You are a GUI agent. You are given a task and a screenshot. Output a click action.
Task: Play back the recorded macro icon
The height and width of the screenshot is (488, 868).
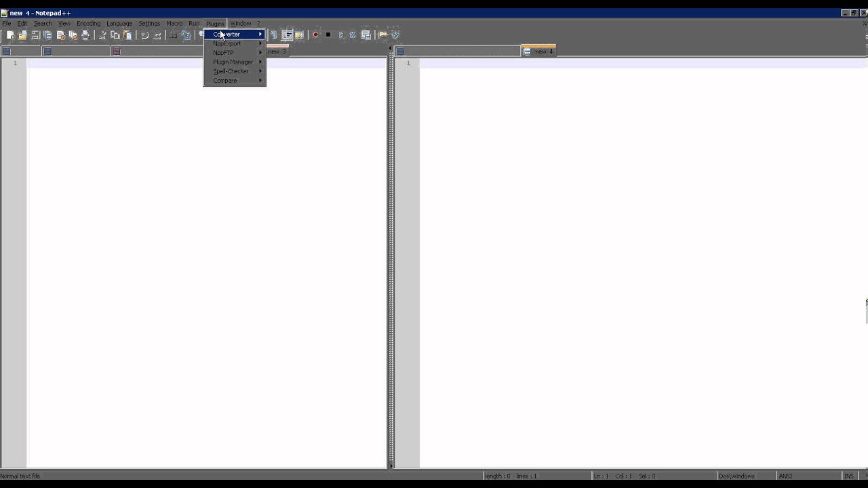pyautogui.click(x=341, y=35)
